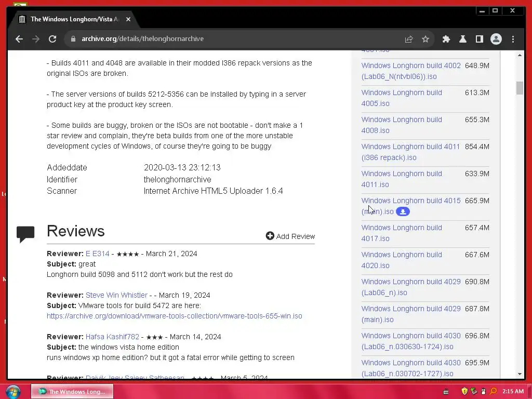Click the page scrollbar down arrow
This screenshot has width=532, height=399.
(x=520, y=374)
